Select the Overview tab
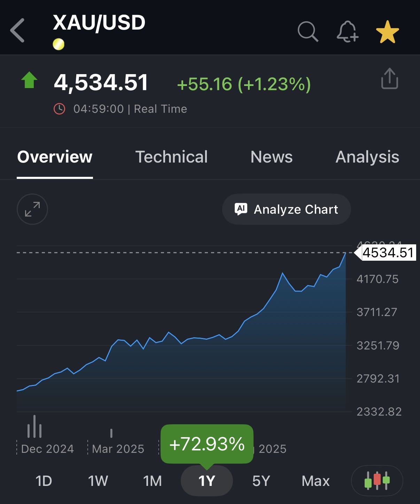The width and height of the screenshot is (420, 504). (x=55, y=157)
